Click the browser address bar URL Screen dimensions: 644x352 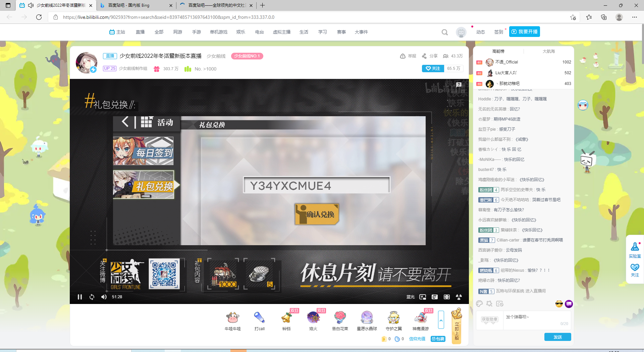[168, 17]
